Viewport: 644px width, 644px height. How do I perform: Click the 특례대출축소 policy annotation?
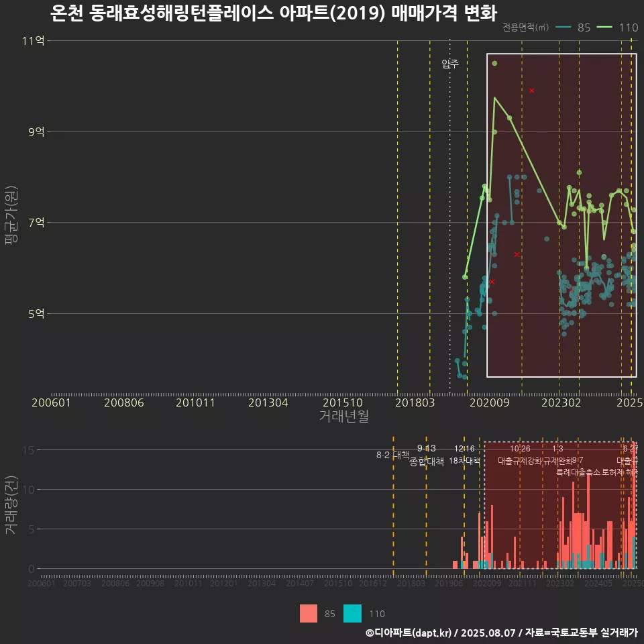pos(578,472)
